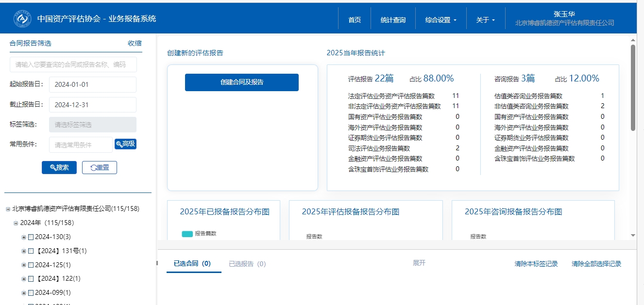644x305 pixels.
Task: Tick the 【2024】131号 checkbox
Action: [31, 251]
